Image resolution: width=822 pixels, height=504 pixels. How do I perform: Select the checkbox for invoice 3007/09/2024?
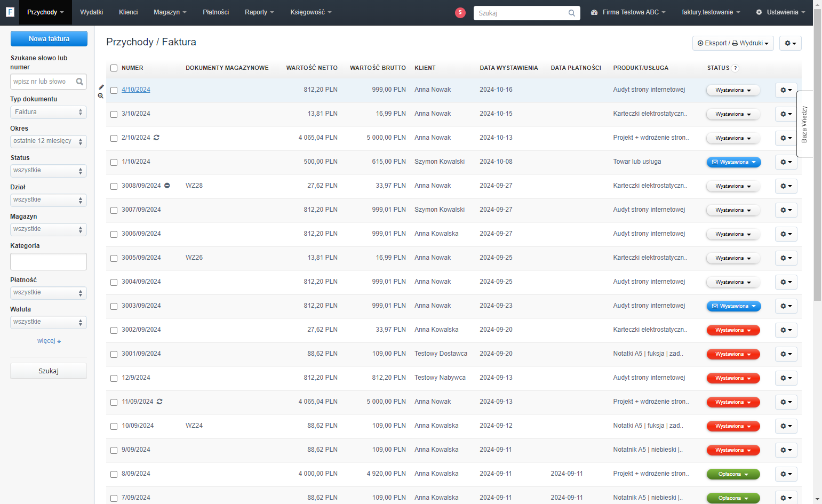coord(114,210)
